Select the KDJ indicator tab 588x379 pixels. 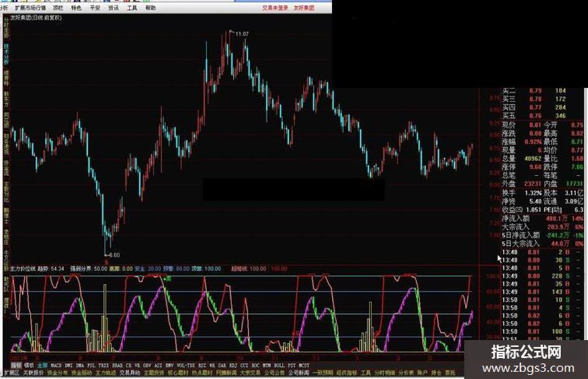tap(233, 365)
